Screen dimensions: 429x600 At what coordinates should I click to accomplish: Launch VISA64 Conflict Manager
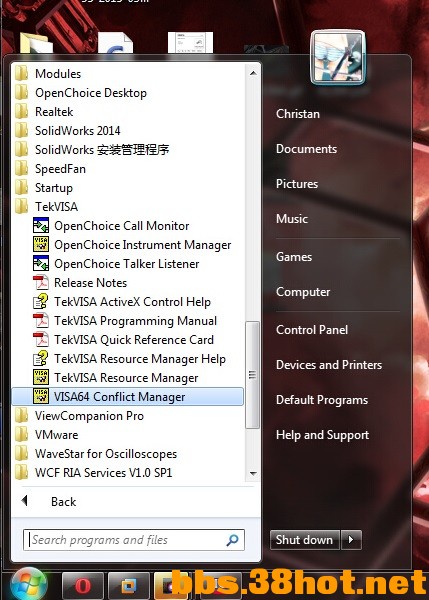coord(128,397)
